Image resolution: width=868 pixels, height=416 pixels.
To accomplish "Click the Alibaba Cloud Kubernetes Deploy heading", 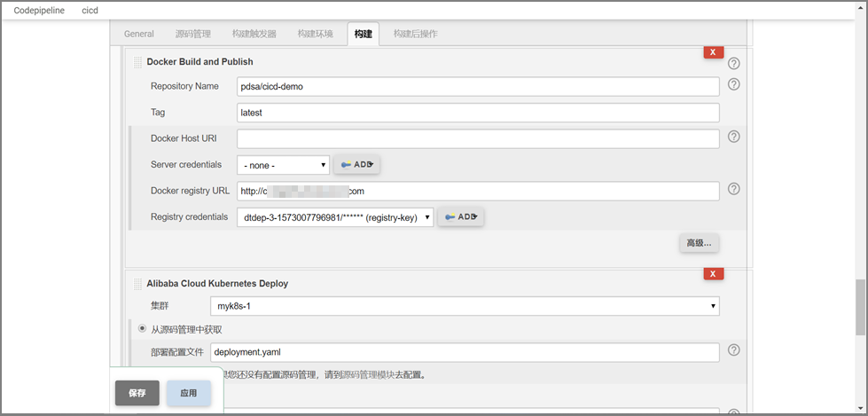I will click(x=217, y=284).
